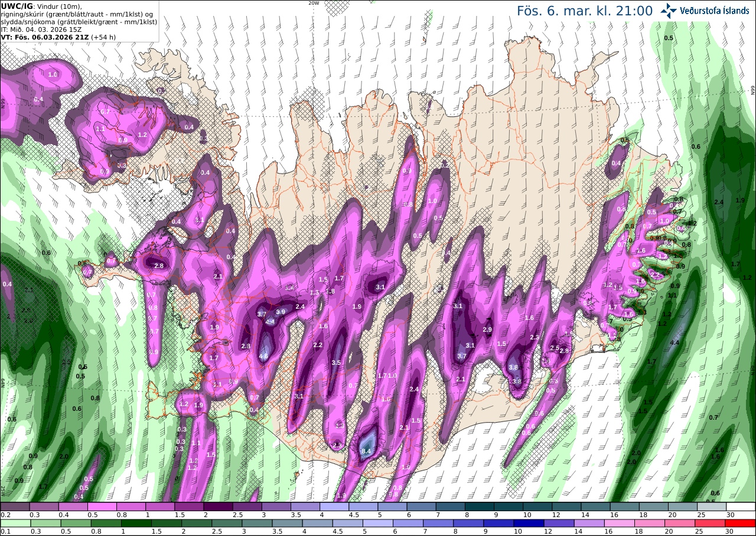Image resolution: width=756 pixels, height=536 pixels.
Task: Select upper legend swatch labeled 8
Action: (479, 506)
